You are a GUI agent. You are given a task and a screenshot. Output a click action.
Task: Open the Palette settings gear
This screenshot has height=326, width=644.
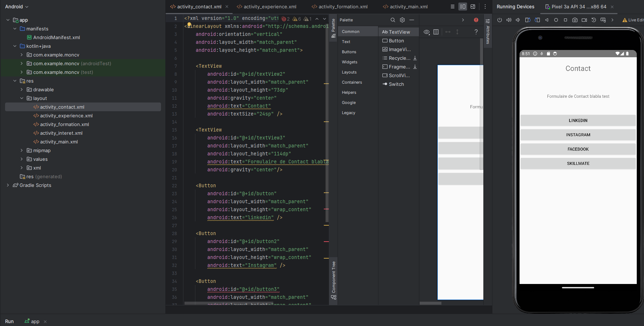[x=402, y=20]
